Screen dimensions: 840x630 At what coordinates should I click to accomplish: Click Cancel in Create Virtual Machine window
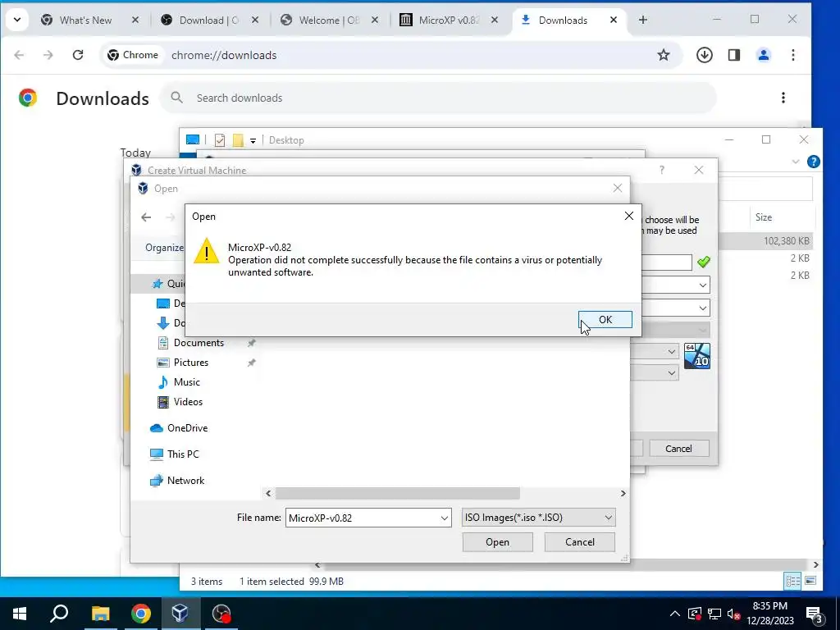point(678,449)
